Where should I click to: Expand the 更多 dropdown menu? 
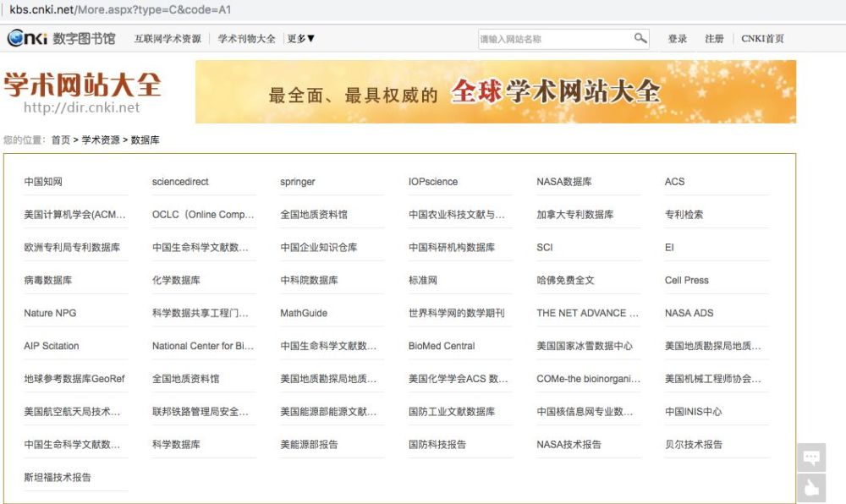click(x=300, y=39)
